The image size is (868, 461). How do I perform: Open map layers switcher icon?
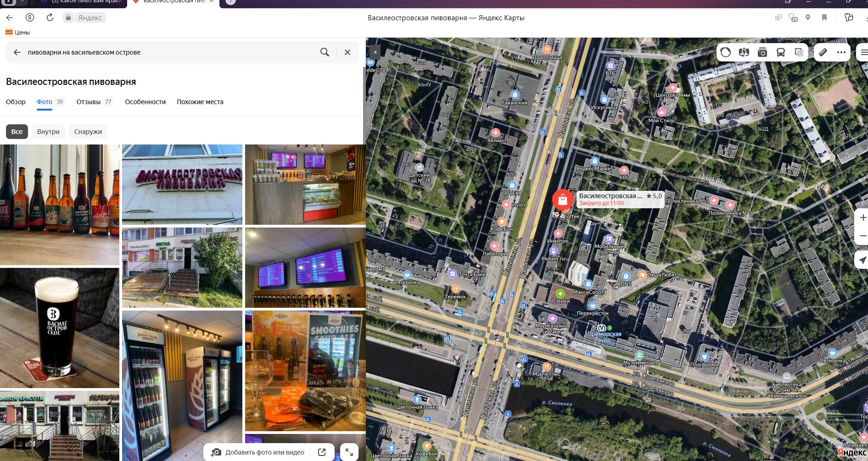pyautogui.click(x=799, y=52)
